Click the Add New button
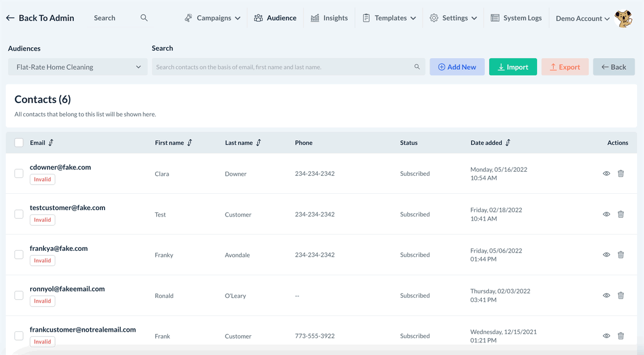Image resolution: width=644 pixels, height=355 pixels. (457, 67)
